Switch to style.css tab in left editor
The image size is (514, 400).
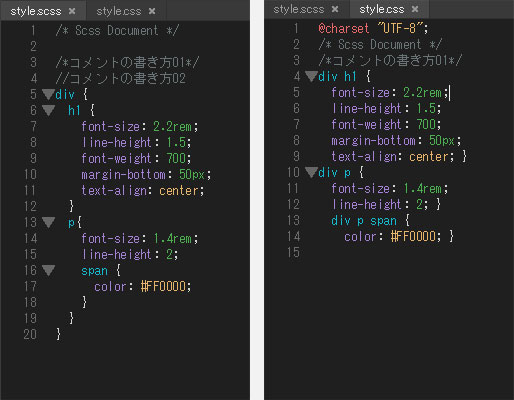click(x=119, y=11)
